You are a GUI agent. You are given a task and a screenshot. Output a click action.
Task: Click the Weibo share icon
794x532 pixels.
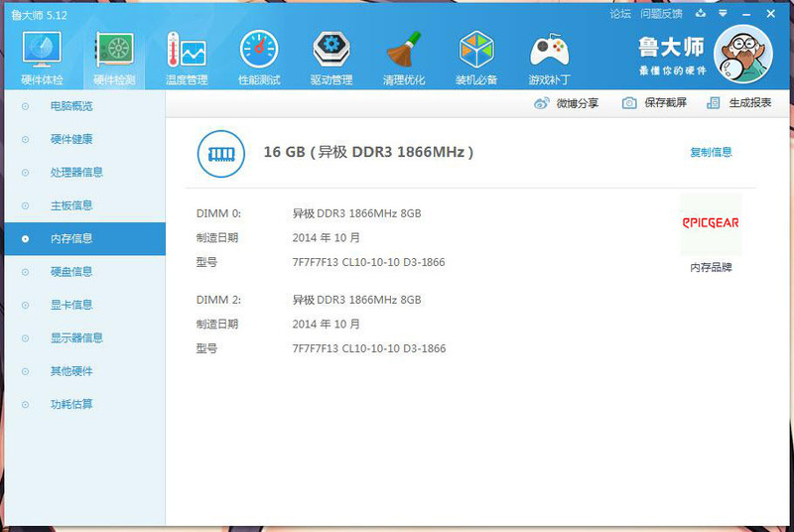pyautogui.click(x=541, y=103)
